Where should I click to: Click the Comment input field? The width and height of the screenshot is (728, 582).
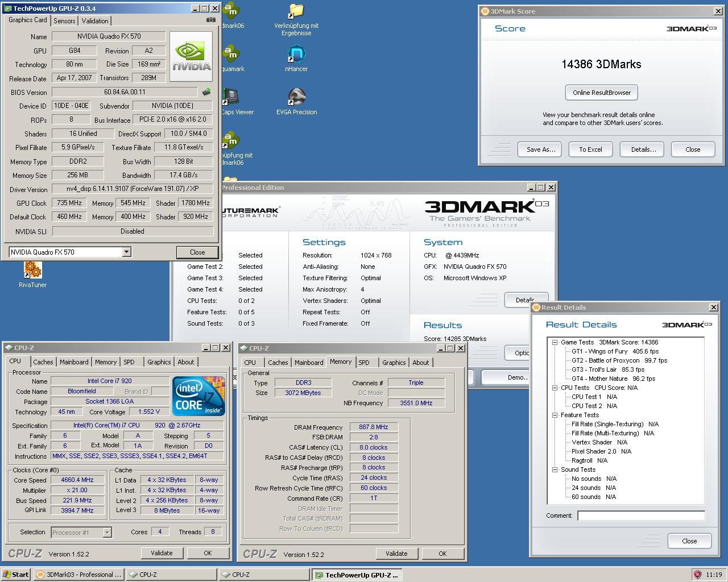[641, 516]
